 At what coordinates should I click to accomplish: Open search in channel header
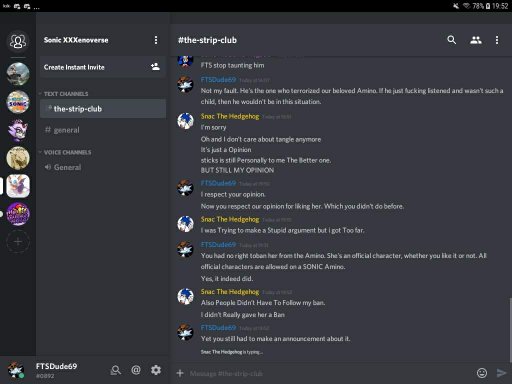pos(452,40)
